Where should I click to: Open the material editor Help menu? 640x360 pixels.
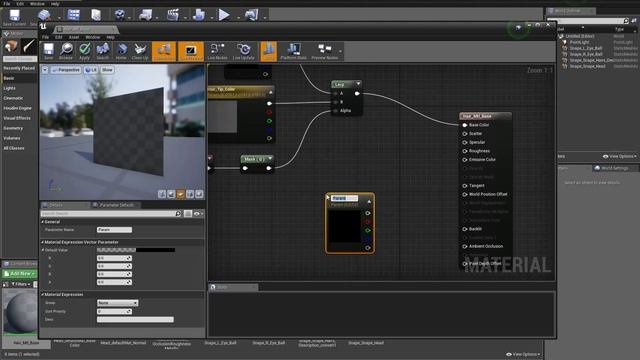(111, 37)
